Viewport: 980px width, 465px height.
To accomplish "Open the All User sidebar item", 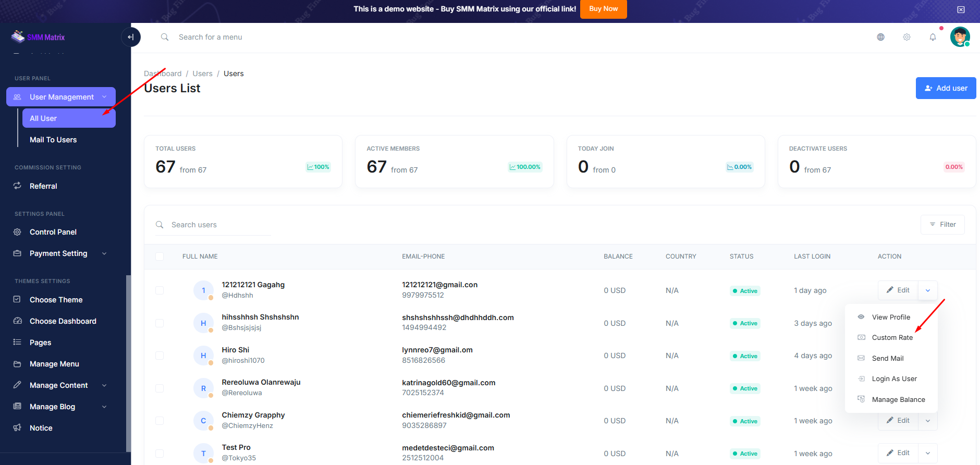I will [69, 118].
